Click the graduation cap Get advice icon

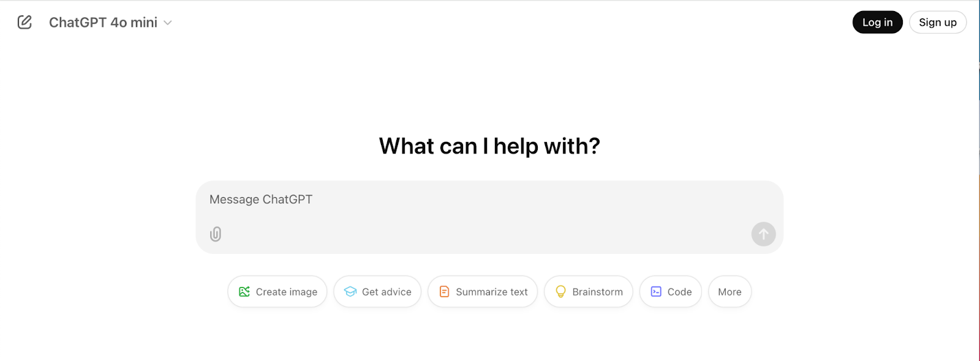point(350,292)
